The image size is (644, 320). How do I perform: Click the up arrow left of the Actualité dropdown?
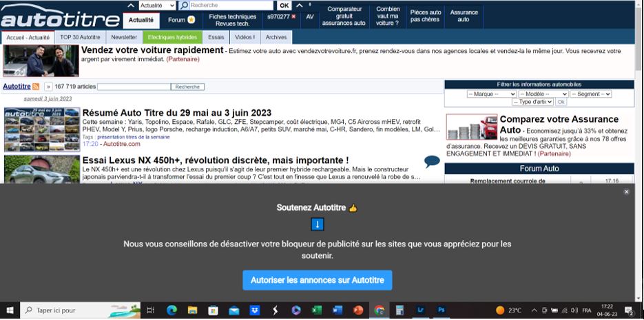pos(131,6)
